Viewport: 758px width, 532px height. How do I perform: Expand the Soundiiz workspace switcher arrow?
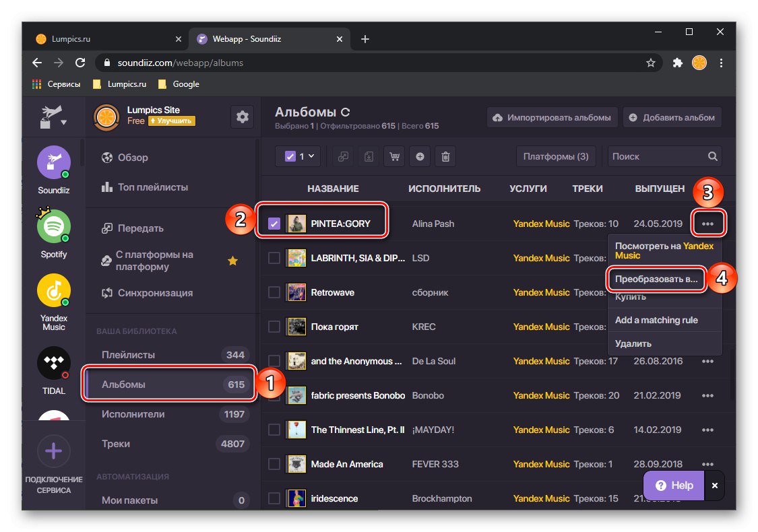click(65, 121)
